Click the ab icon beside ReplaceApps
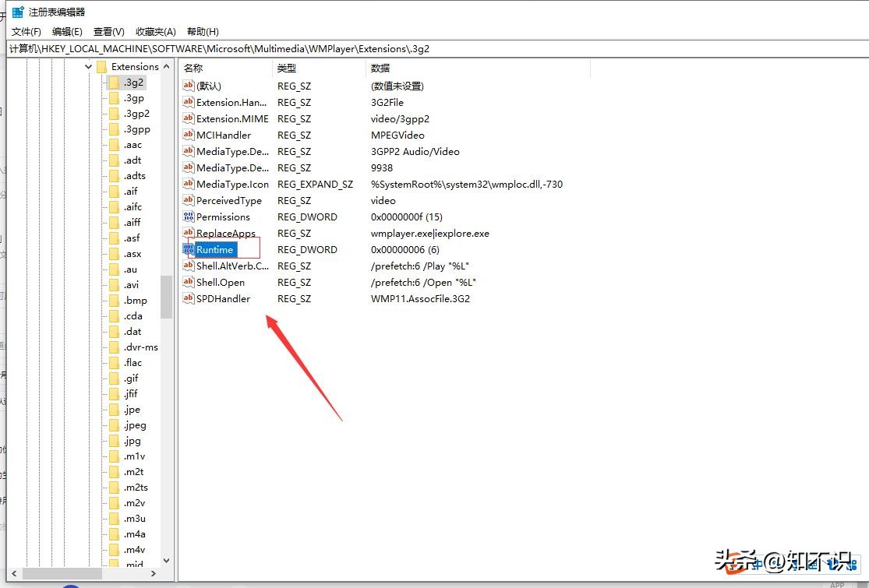Viewport: 869px width, 588px height. (188, 233)
